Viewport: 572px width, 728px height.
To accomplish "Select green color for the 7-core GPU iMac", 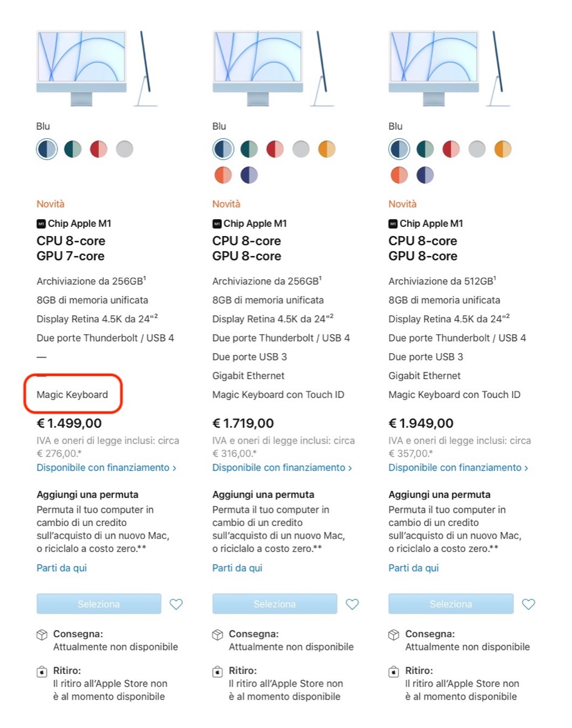I will 73,149.
